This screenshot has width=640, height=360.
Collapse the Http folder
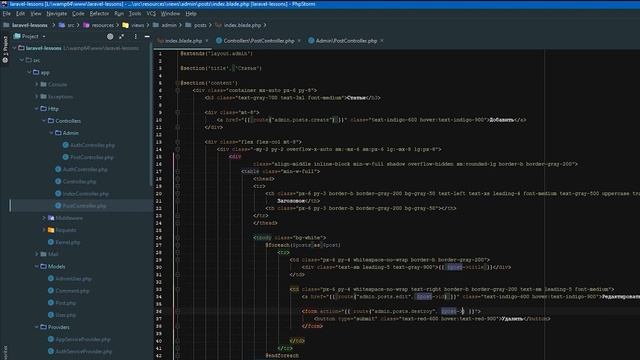click(37, 109)
